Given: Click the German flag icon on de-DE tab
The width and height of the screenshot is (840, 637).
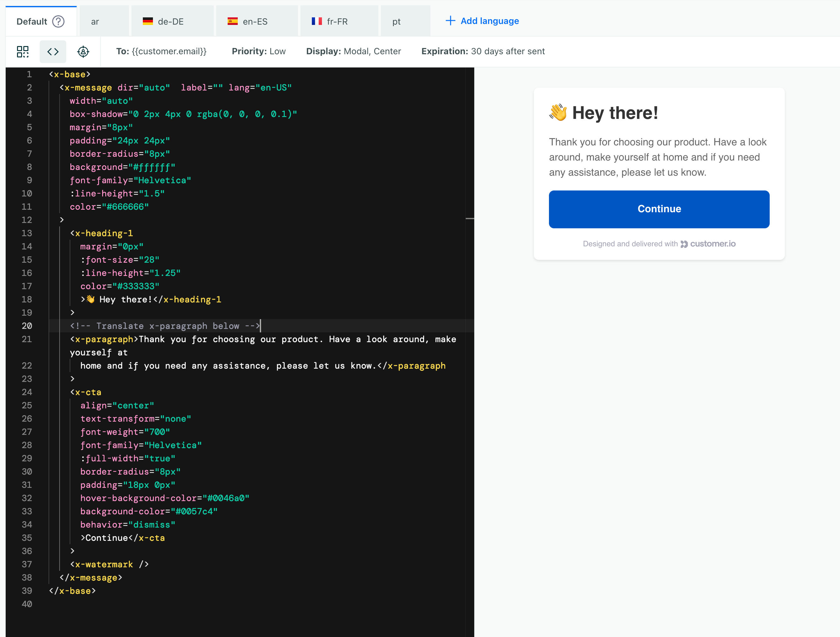Looking at the screenshot, I should [x=148, y=21].
